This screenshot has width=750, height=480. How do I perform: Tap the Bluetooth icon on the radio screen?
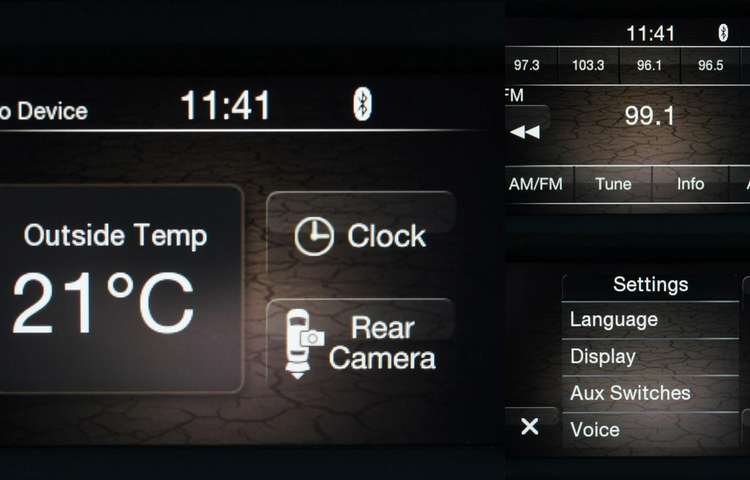[x=723, y=33]
